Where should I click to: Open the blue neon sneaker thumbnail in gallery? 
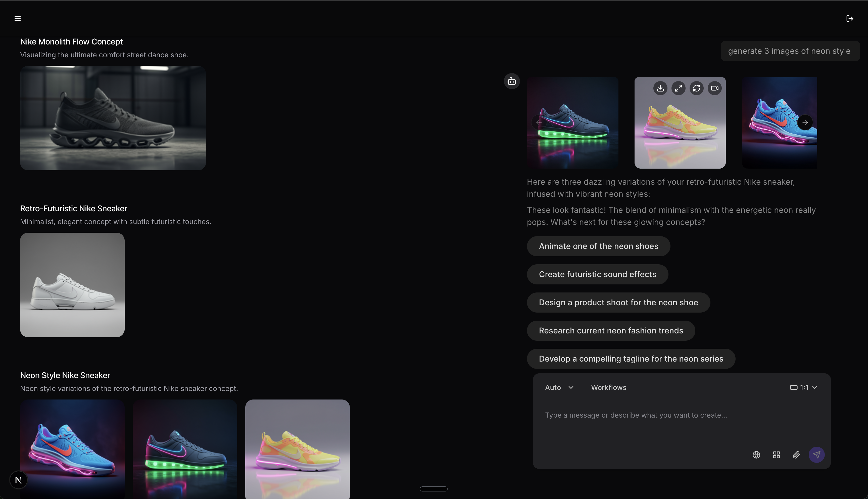pyautogui.click(x=72, y=449)
